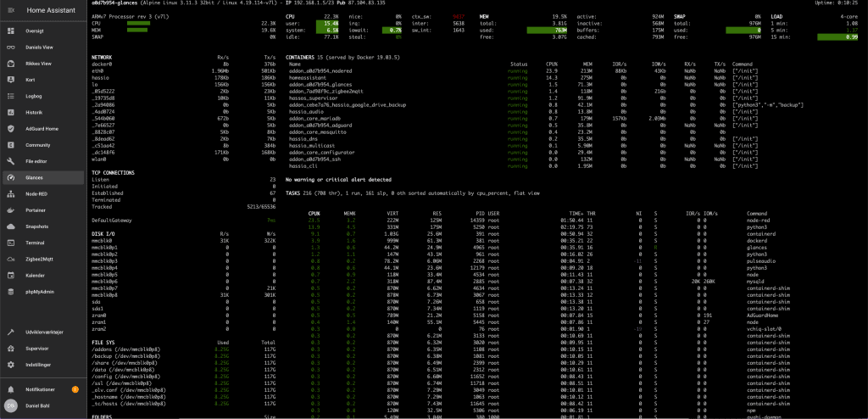Viewport: 868px width, 419px height.
Task: Open the Historik chart icon
Action: click(x=10, y=113)
